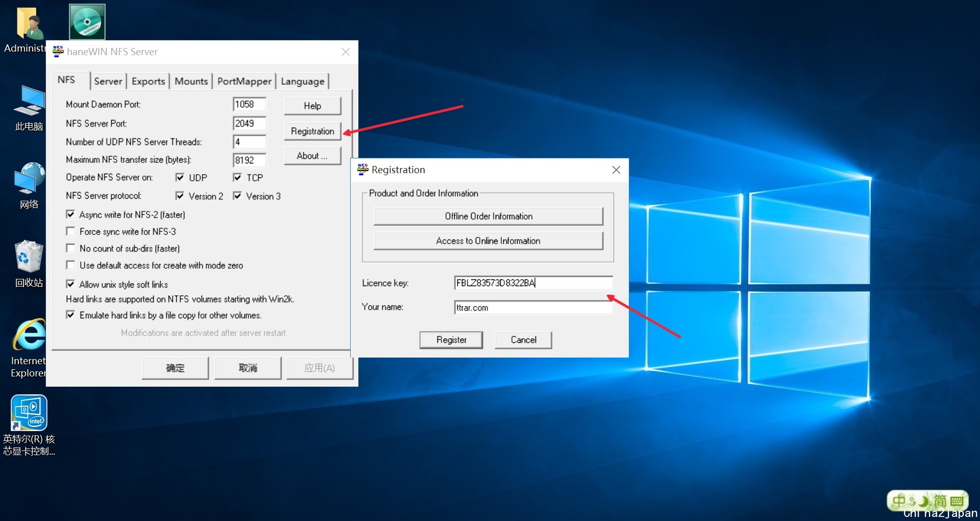The height and width of the screenshot is (521, 980).
Task: Click the 应用(A) button
Action: [x=320, y=368]
